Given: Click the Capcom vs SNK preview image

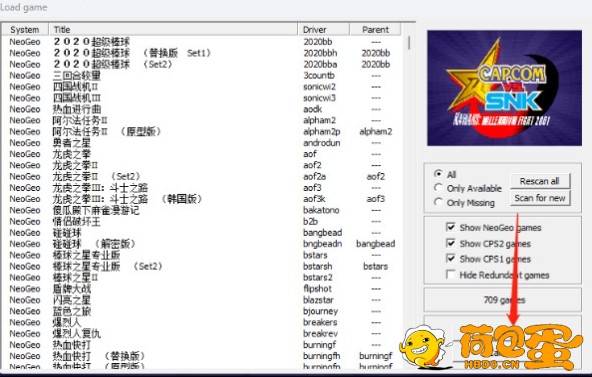Looking at the screenshot, I should [x=504, y=88].
